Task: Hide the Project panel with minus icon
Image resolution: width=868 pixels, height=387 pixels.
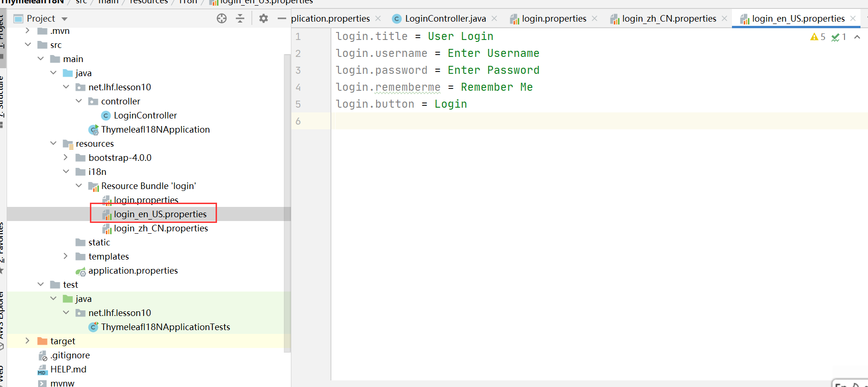Action: (282, 18)
